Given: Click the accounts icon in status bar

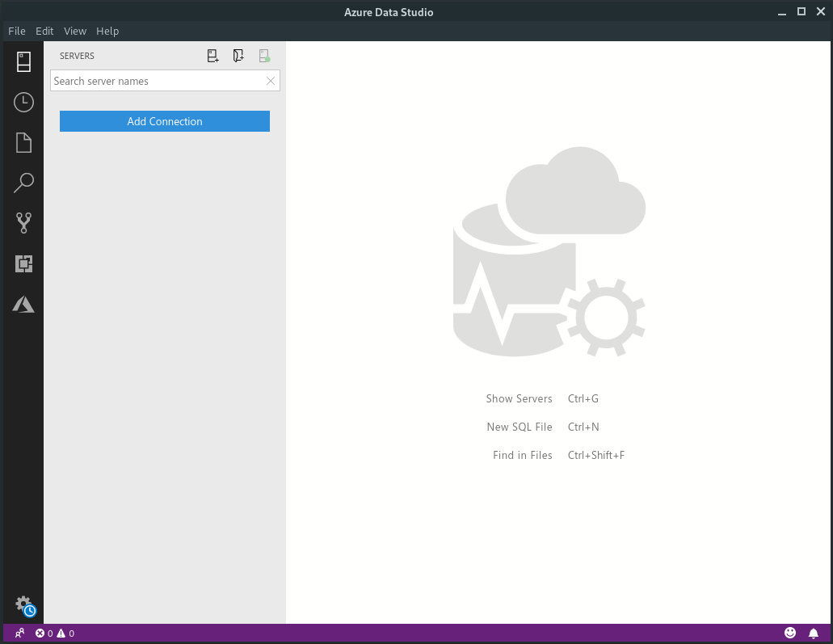Looking at the screenshot, I should [x=19, y=633].
